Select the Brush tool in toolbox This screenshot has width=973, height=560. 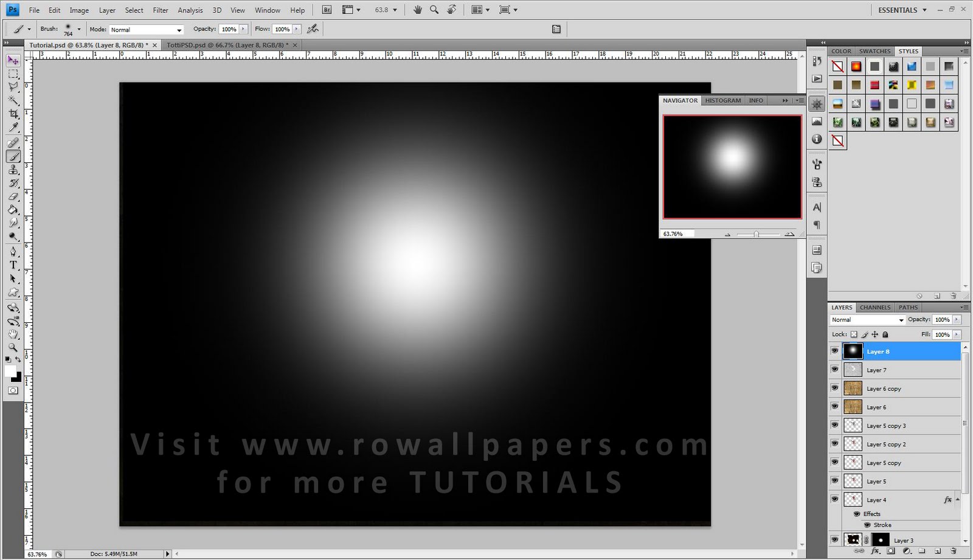click(13, 156)
